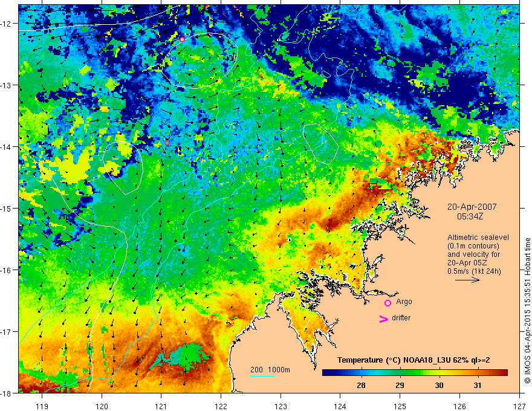Click the latitude axis label -12
This screenshot has width=532, height=411.
tap(7, 24)
